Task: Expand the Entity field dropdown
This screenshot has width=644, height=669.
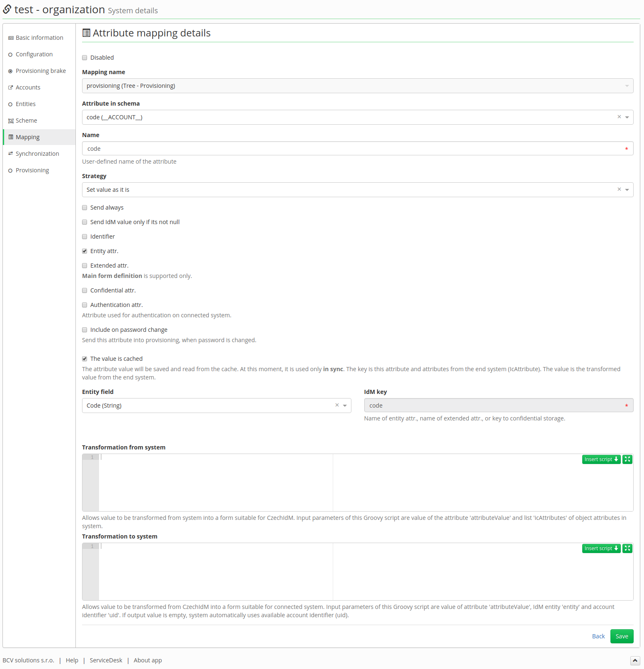Action: point(345,406)
